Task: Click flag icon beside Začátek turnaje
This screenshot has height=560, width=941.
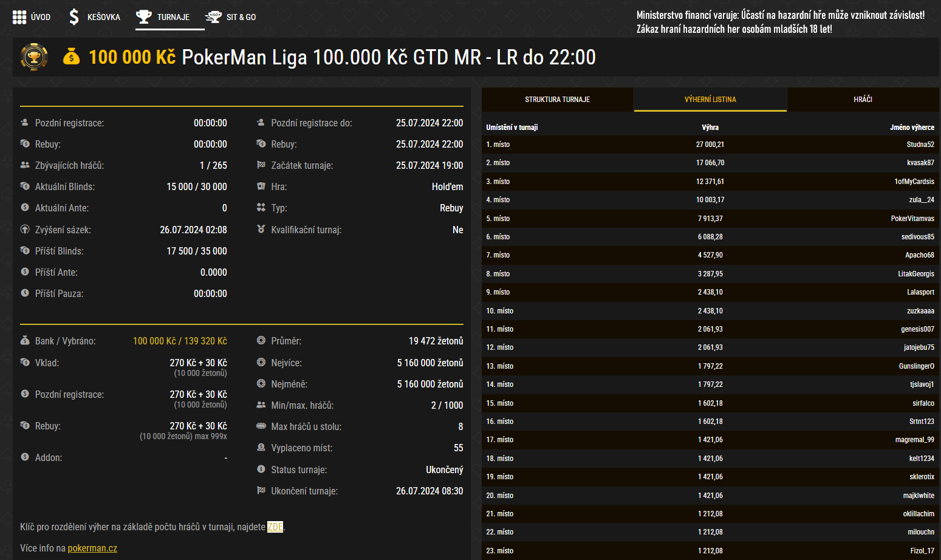Action: click(261, 165)
